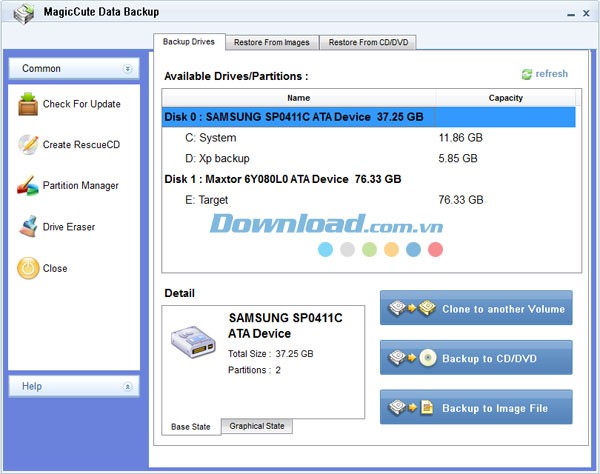Click the Backup to Image File button
600x474 pixels.
pos(476,407)
